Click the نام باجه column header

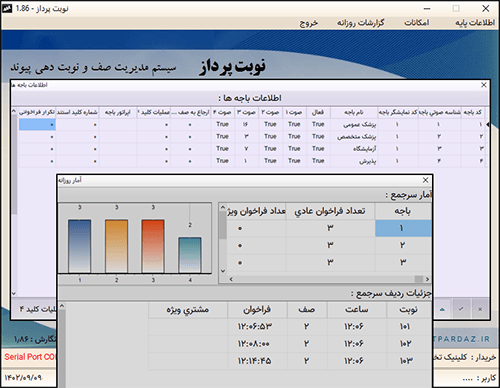(354, 112)
